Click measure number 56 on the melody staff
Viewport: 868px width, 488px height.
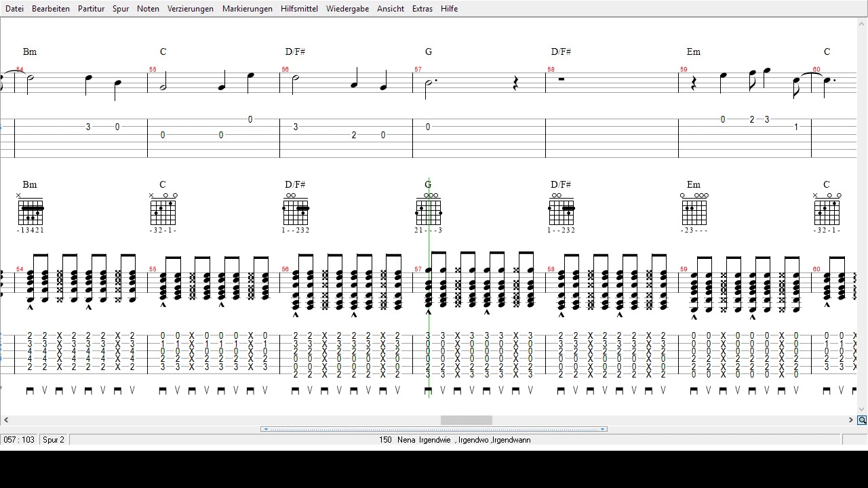pos(285,70)
